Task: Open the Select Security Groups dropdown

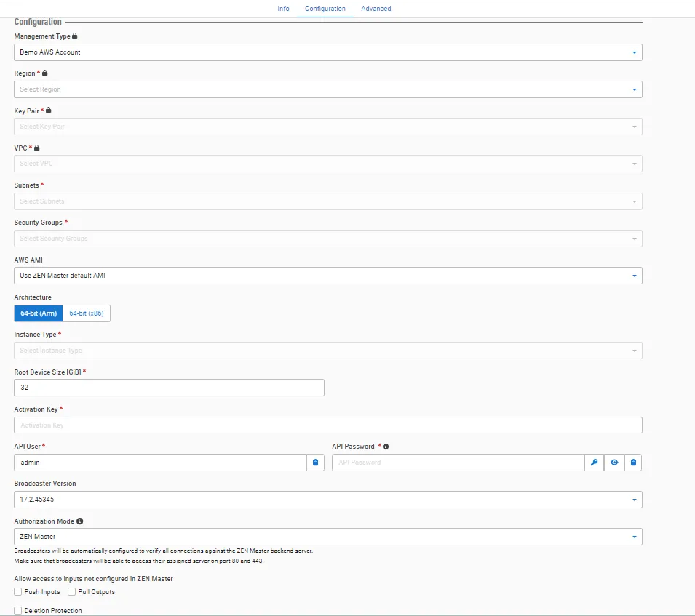Action: pyautogui.click(x=328, y=239)
